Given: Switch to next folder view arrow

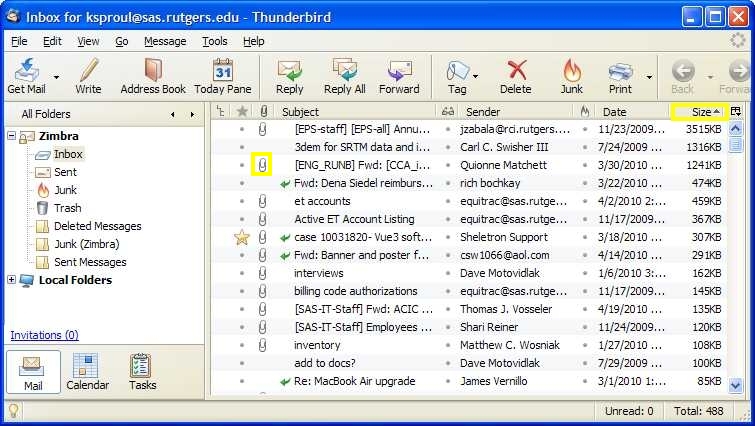Looking at the screenshot, I should click(192, 114).
